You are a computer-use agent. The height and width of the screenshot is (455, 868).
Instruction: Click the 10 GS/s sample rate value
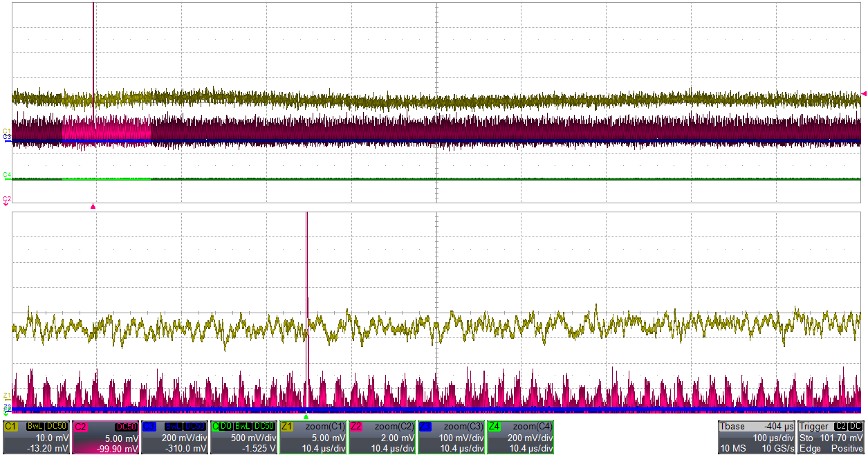coord(777,448)
